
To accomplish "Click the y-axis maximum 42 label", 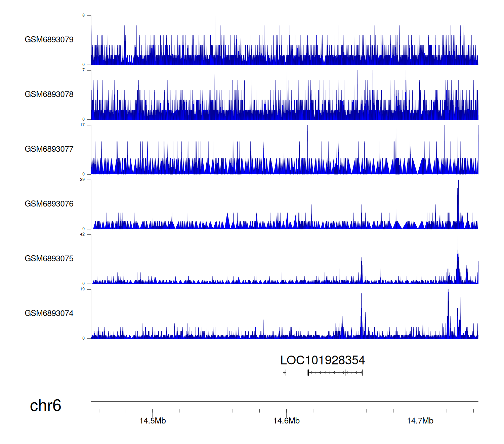I will pyautogui.click(x=82, y=234).
